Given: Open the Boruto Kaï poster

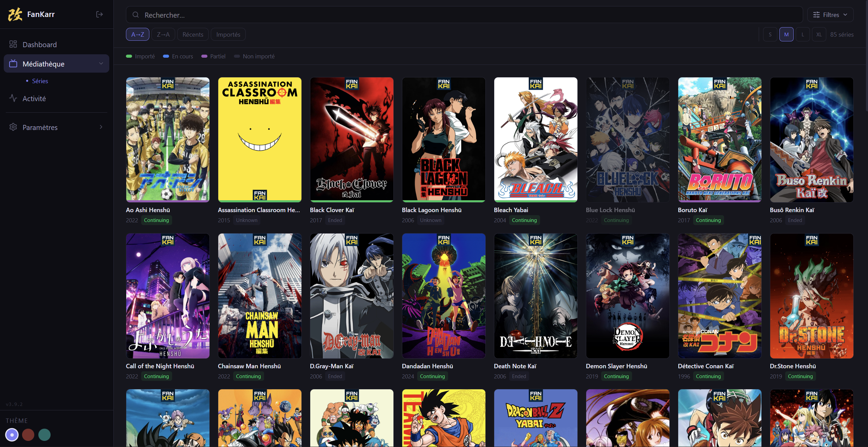Looking at the screenshot, I should [720, 139].
